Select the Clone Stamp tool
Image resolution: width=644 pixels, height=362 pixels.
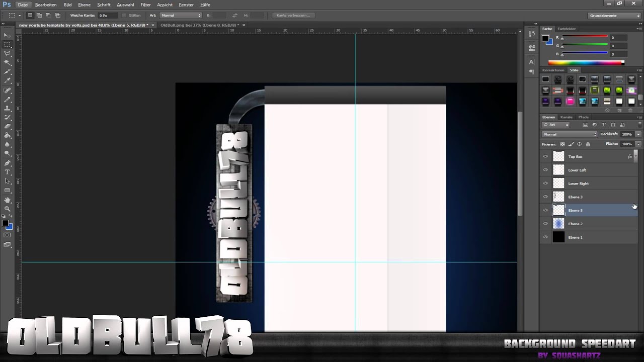[8, 109]
